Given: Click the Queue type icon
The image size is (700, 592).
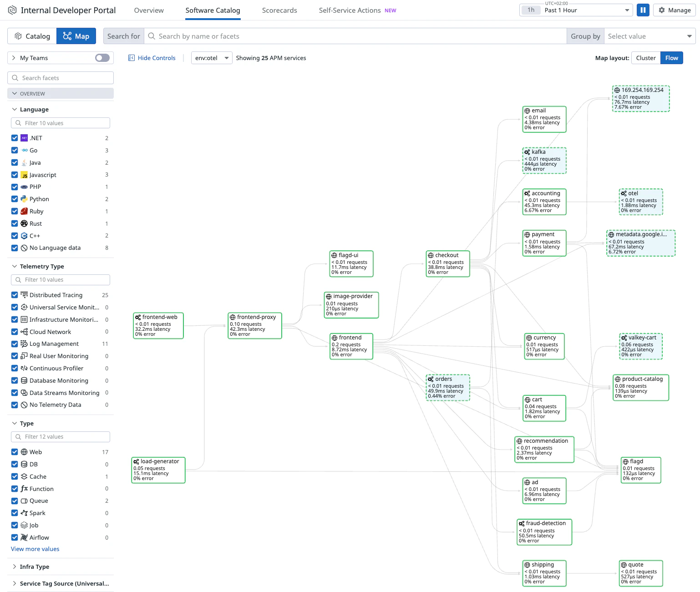Looking at the screenshot, I should click(x=25, y=501).
